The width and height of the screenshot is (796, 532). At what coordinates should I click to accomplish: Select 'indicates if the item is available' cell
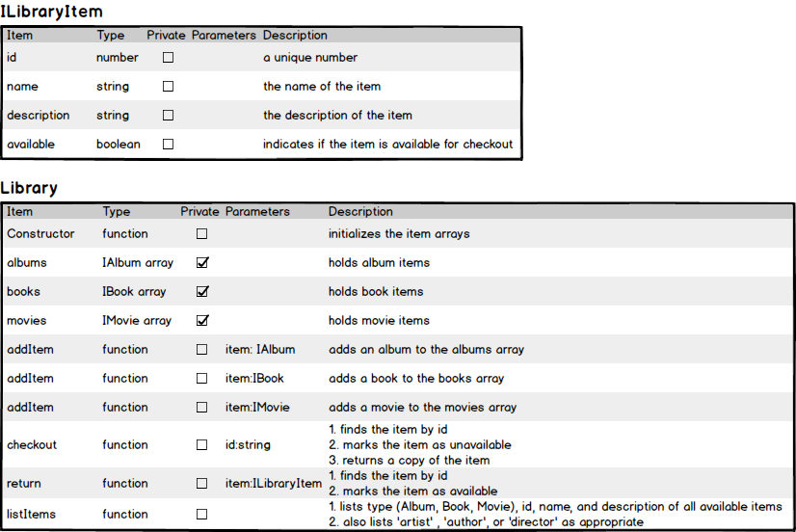[387, 145]
